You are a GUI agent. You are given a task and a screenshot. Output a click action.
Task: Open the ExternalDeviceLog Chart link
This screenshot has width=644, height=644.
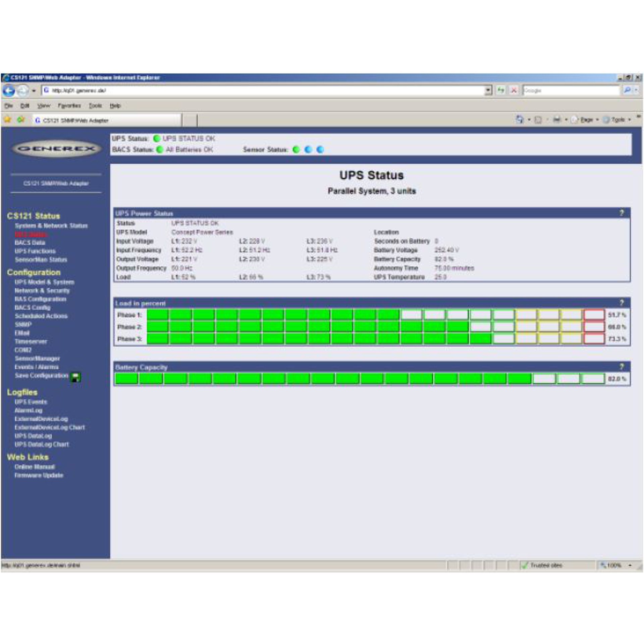50,427
